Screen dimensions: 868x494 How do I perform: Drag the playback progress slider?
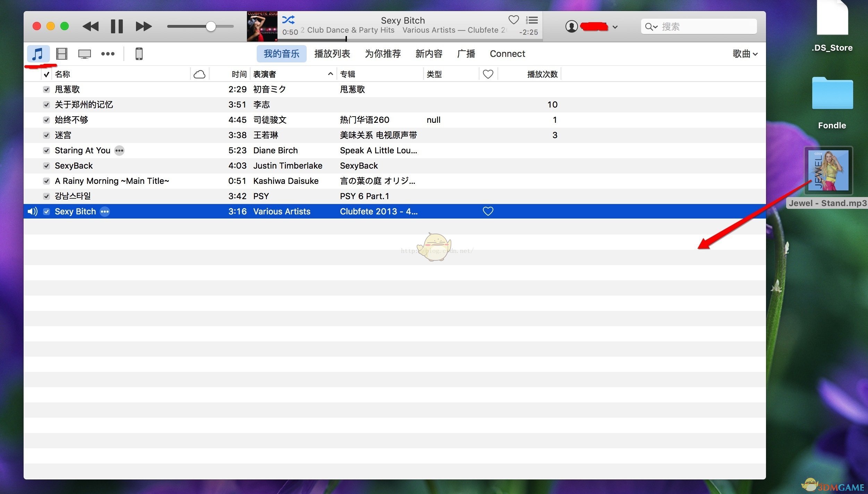pyautogui.click(x=342, y=37)
